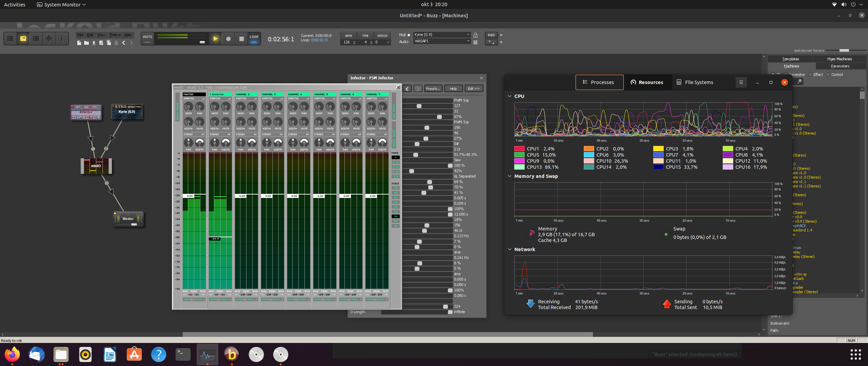
Task: Click CHANNEL 2 Pan knob under Stereo
Action: (241, 143)
